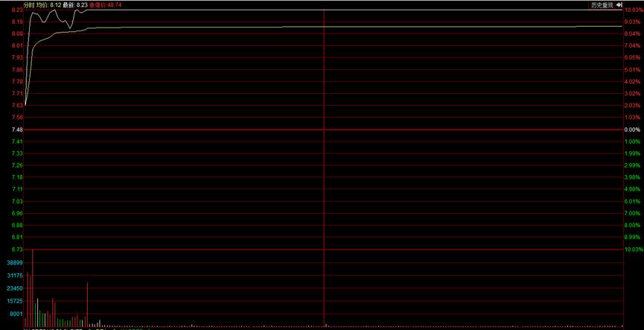Click the 6.05% percent axis label
644x330 pixels.
(633, 58)
